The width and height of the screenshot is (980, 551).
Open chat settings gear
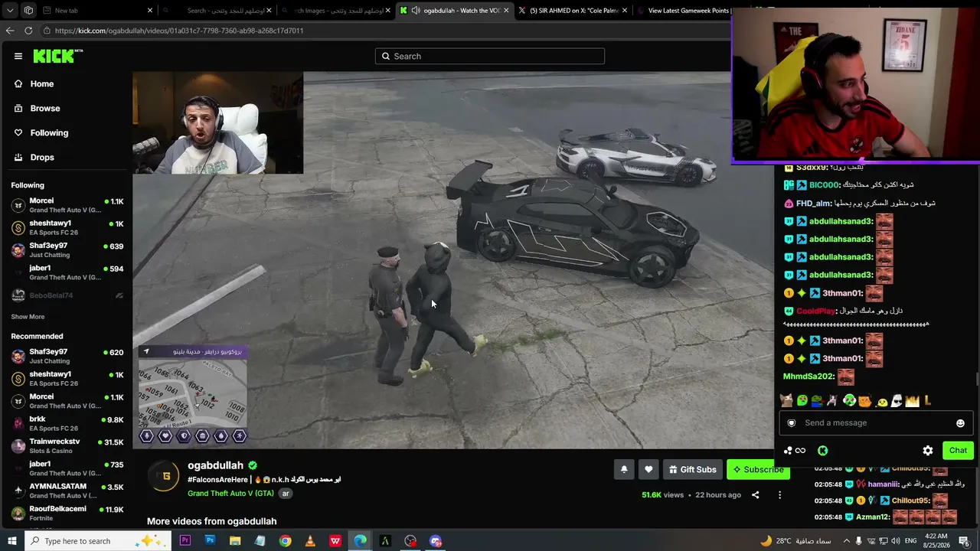(928, 451)
